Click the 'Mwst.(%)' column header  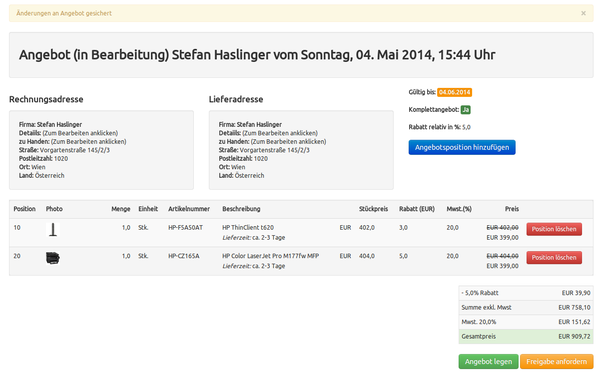tap(459, 209)
